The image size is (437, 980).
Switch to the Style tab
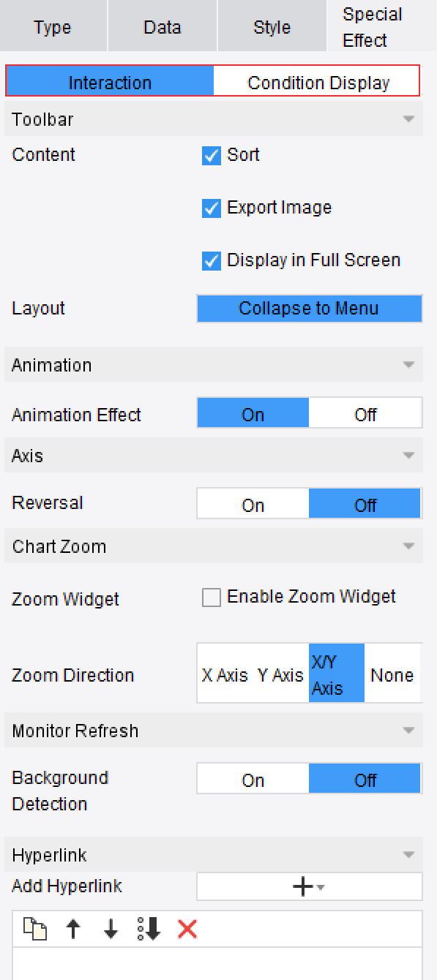coord(272,27)
